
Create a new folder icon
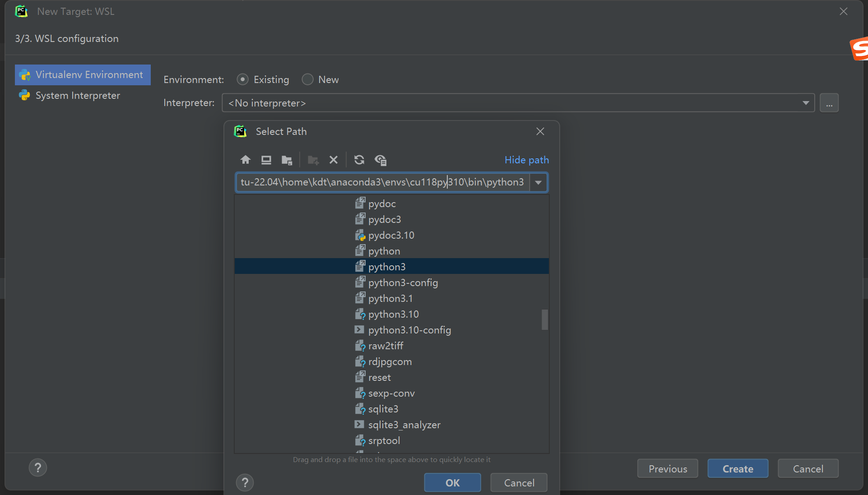[x=313, y=160]
